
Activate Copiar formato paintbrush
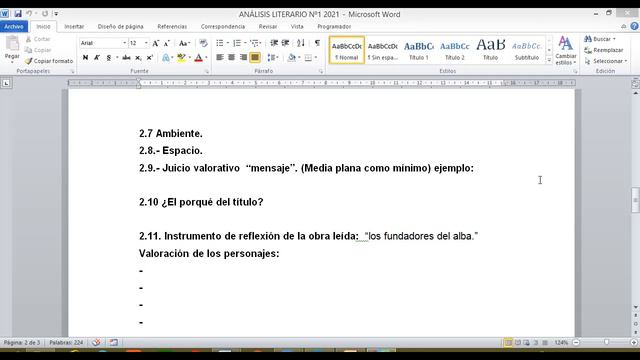click(49, 61)
